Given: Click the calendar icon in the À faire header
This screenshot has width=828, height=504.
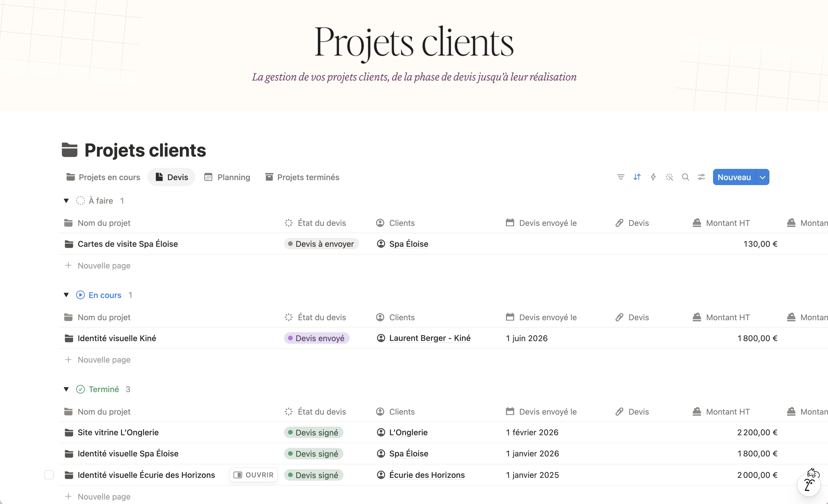Looking at the screenshot, I should (510, 223).
